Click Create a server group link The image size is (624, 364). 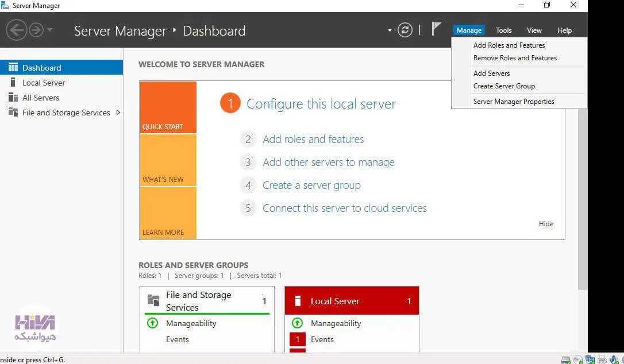tap(311, 185)
